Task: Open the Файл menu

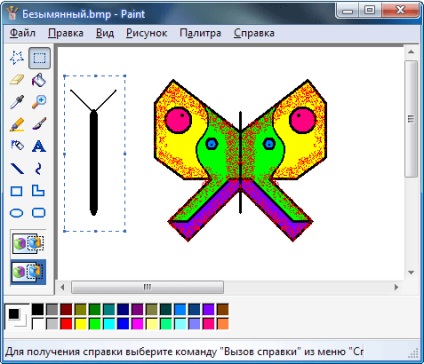Action: point(23,33)
